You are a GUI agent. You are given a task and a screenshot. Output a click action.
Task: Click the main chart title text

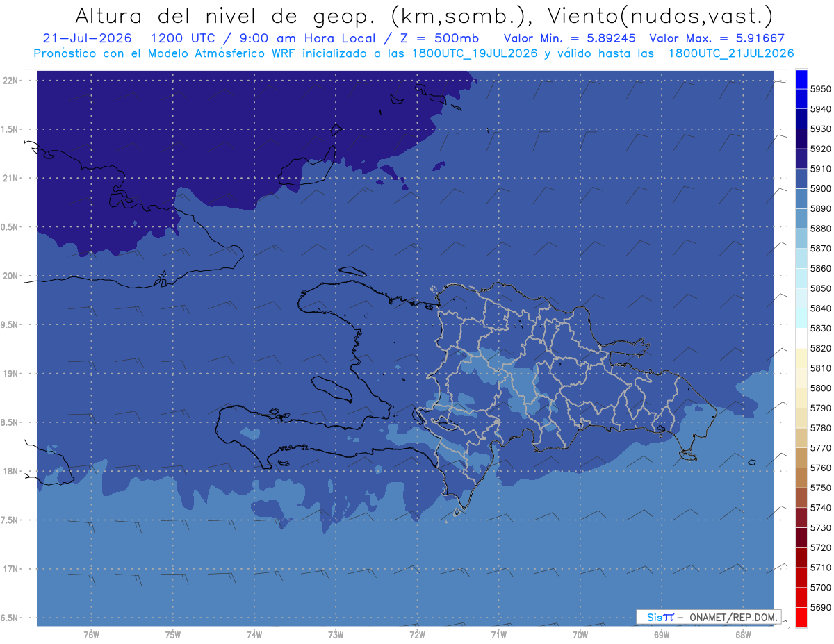pyautogui.click(x=423, y=15)
